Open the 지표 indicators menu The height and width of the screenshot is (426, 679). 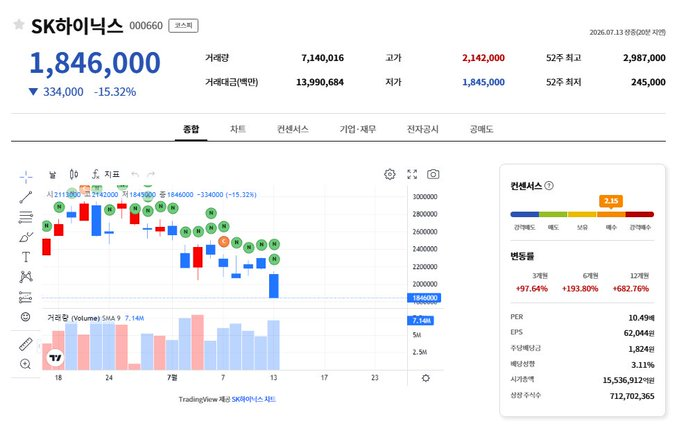106,174
